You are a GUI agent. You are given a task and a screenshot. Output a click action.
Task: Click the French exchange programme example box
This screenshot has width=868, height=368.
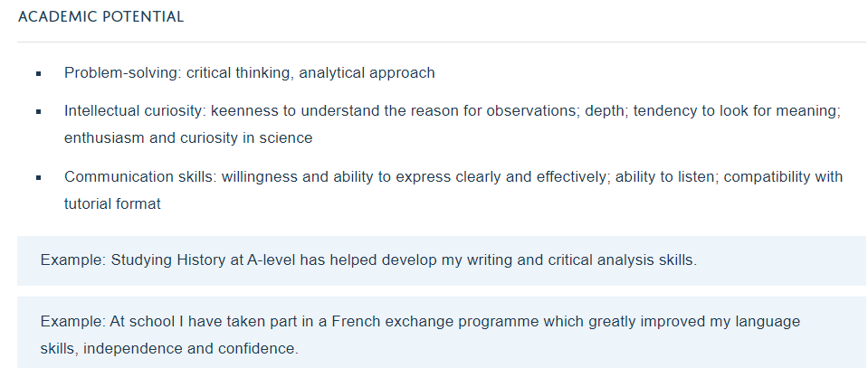point(441,333)
